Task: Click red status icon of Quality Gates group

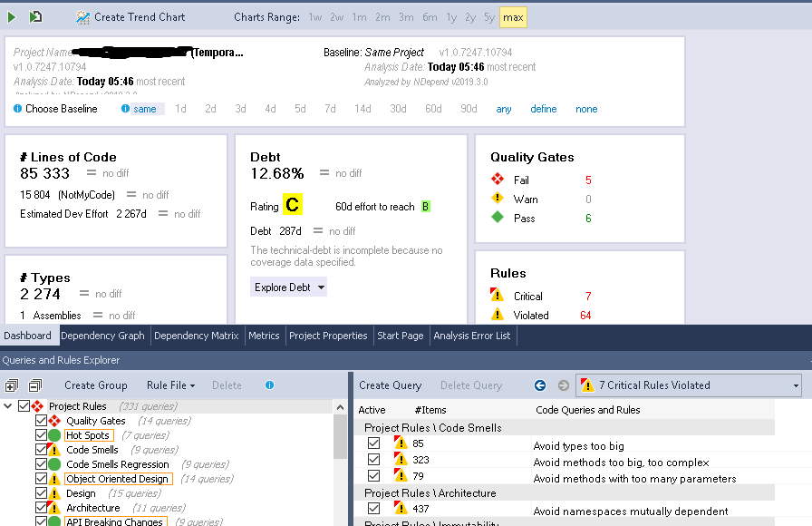Action: coord(54,421)
